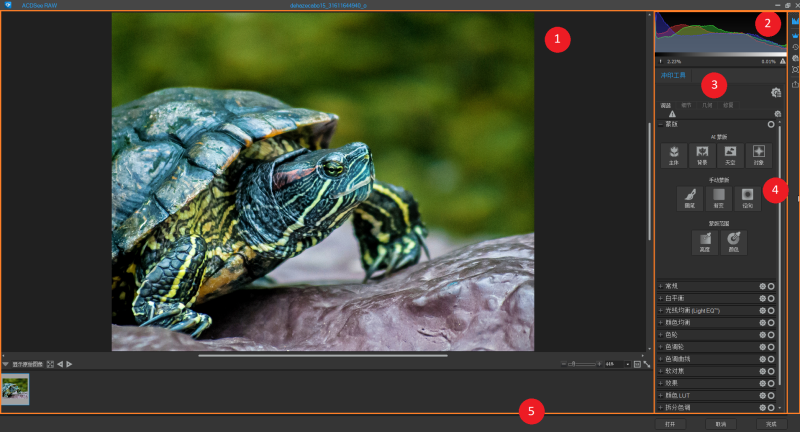Select the radial (径向) mask tool
The image size is (800, 432).
point(747,197)
